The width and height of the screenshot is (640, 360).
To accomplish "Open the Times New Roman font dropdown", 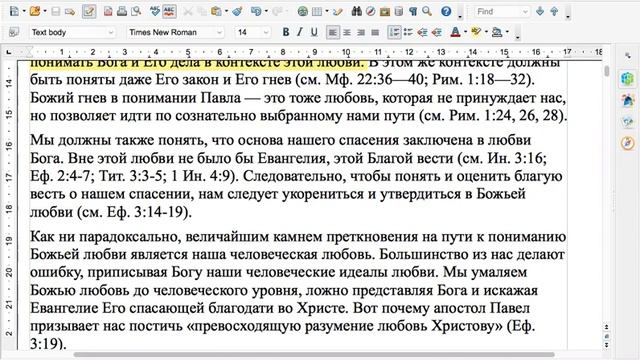I will 220,32.
